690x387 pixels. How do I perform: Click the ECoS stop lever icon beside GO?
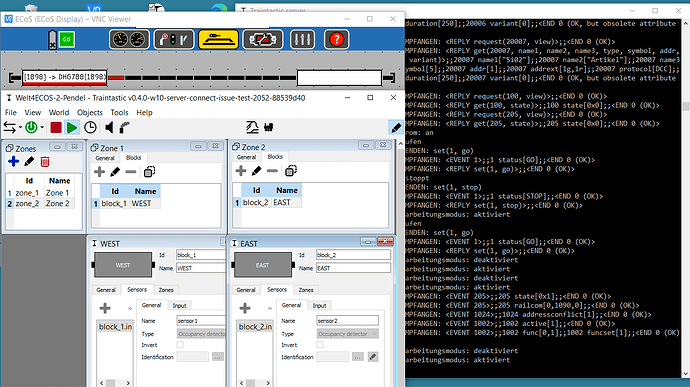(52, 40)
